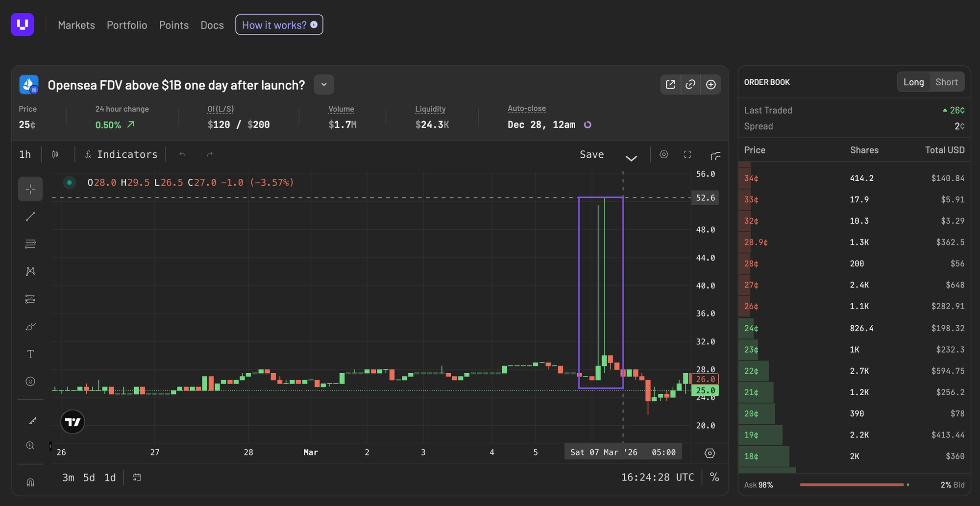Open market in new window icon
The height and width of the screenshot is (506, 980).
click(670, 85)
